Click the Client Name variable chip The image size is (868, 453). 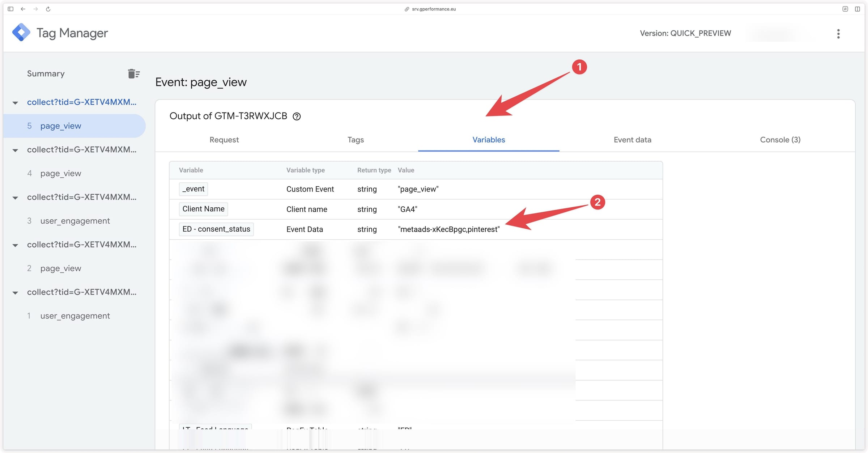click(x=203, y=209)
